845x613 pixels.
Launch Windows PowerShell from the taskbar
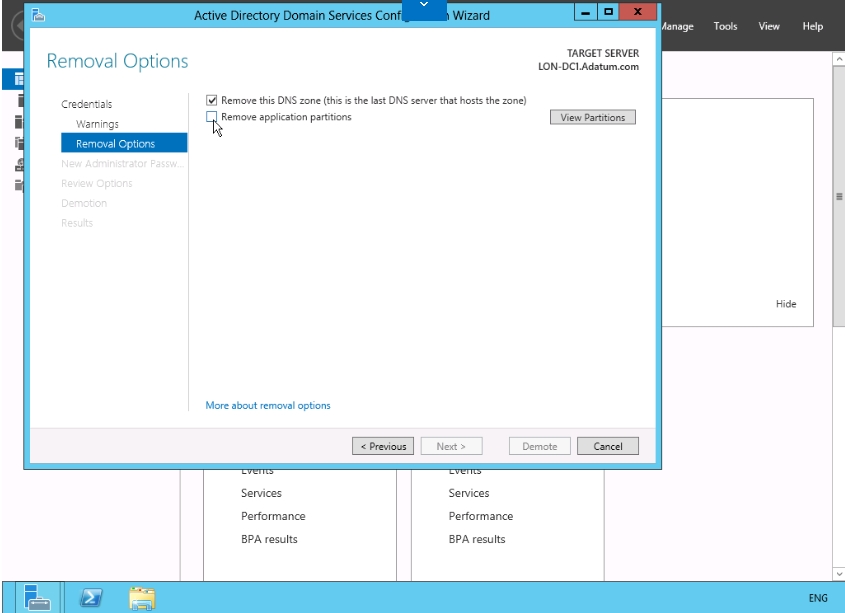pos(93,597)
